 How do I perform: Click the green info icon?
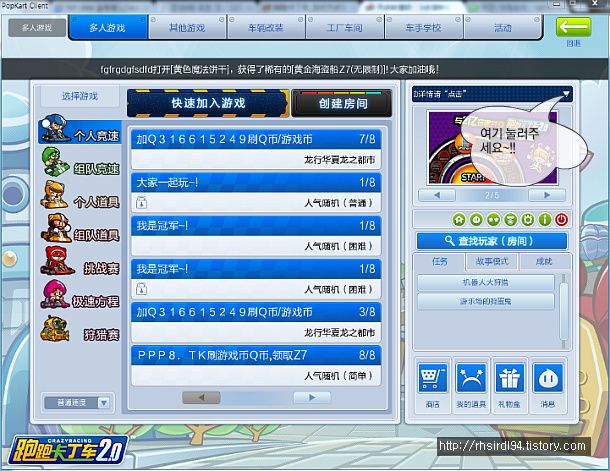click(545, 220)
